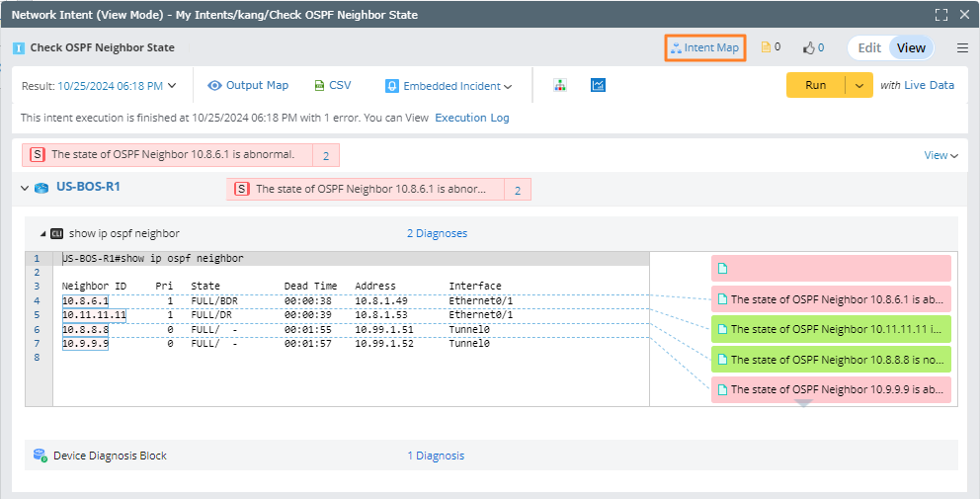Select the View mode toggle

pos(911,47)
